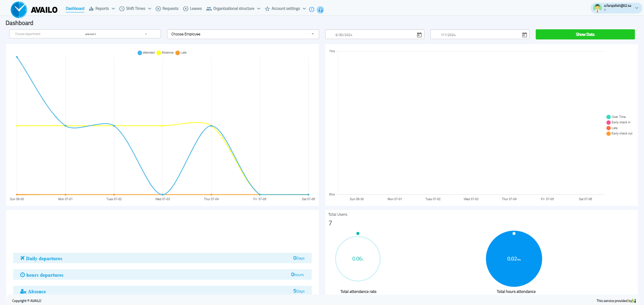The image size is (644, 305).
Task: Click the Reports bar chart icon
Action: tap(91, 9)
